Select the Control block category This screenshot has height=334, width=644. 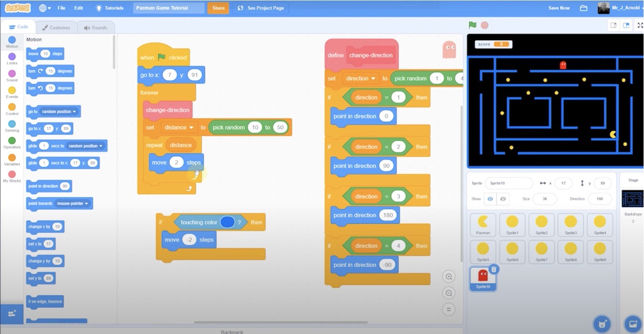tap(12, 110)
